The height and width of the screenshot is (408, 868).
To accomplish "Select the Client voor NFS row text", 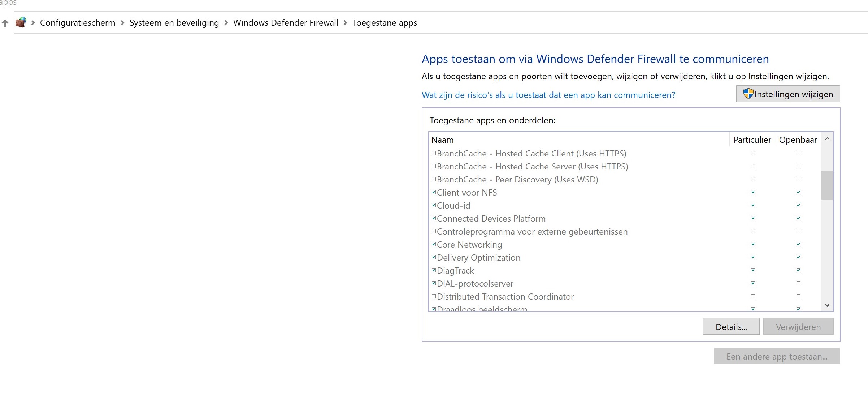I will [467, 193].
